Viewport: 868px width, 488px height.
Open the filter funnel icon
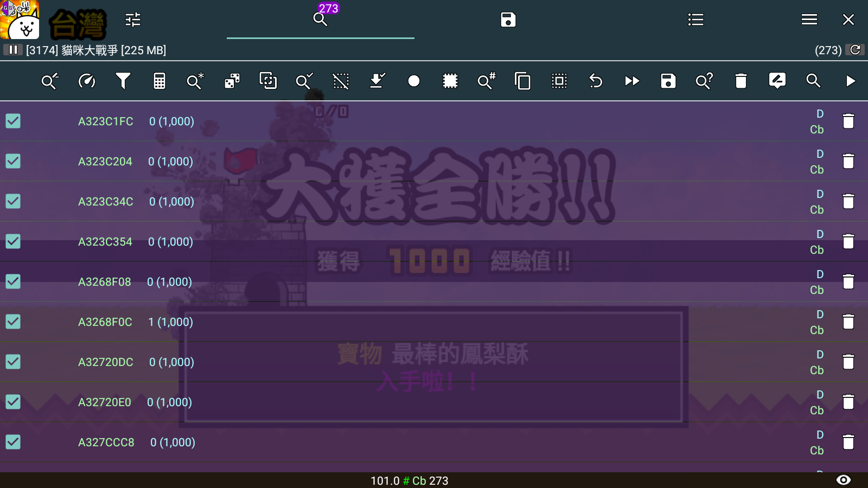[123, 81]
